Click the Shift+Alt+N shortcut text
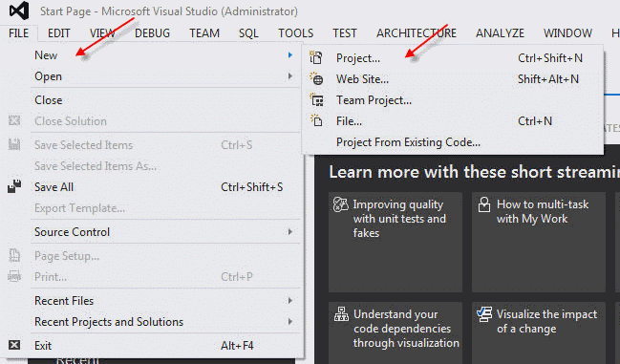This screenshot has width=620, height=364. [548, 79]
